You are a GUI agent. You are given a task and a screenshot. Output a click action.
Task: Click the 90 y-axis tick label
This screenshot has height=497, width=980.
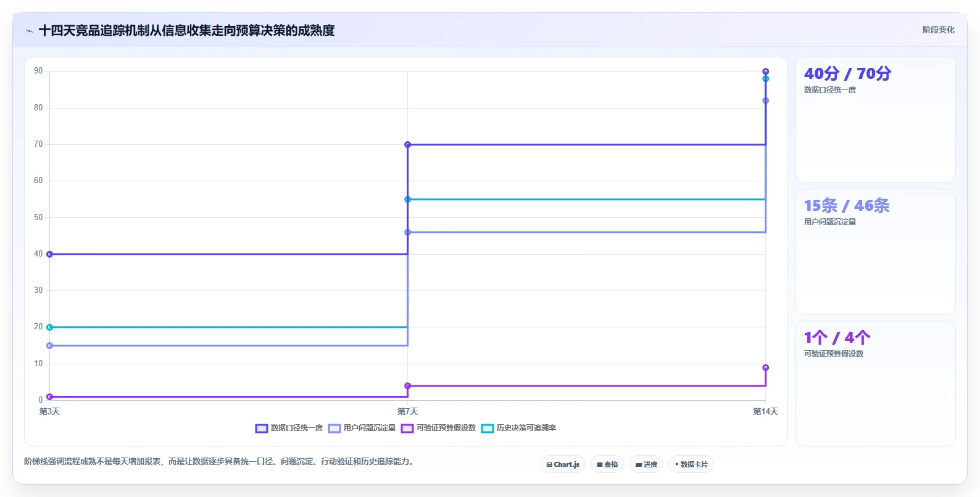click(x=38, y=71)
